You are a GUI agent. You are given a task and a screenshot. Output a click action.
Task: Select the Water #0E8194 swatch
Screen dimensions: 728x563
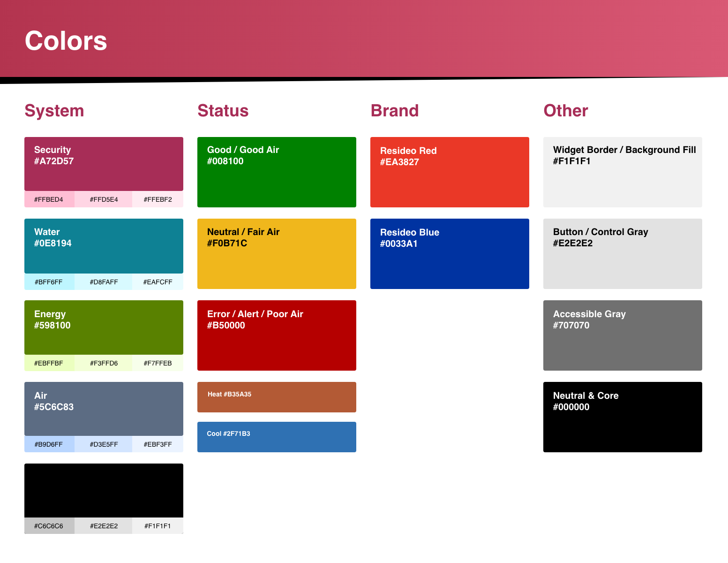104,246
